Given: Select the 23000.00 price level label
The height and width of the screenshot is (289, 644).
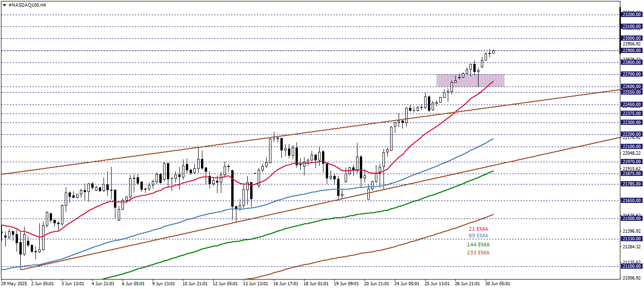Looking at the screenshot, I should pos(632,38).
